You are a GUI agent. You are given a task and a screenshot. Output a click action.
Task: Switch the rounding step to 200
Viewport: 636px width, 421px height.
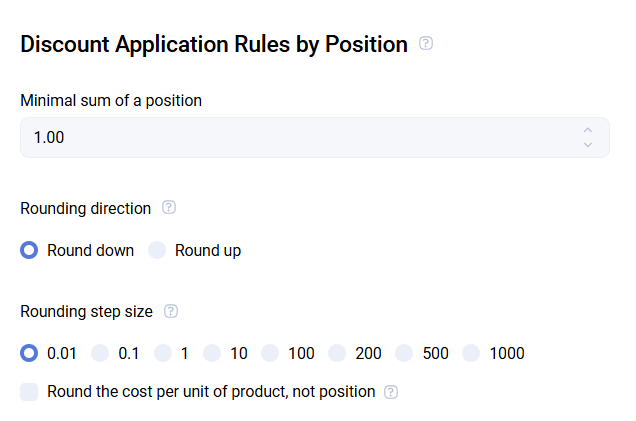[337, 353]
